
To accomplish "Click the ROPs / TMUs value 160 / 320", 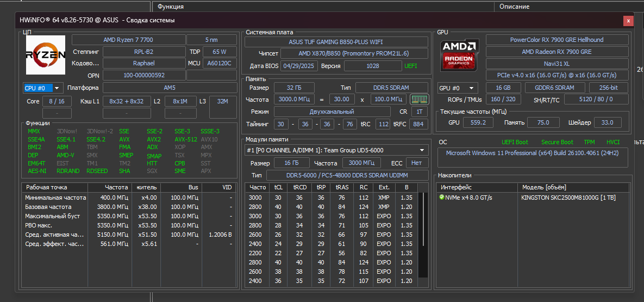I will (504, 99).
